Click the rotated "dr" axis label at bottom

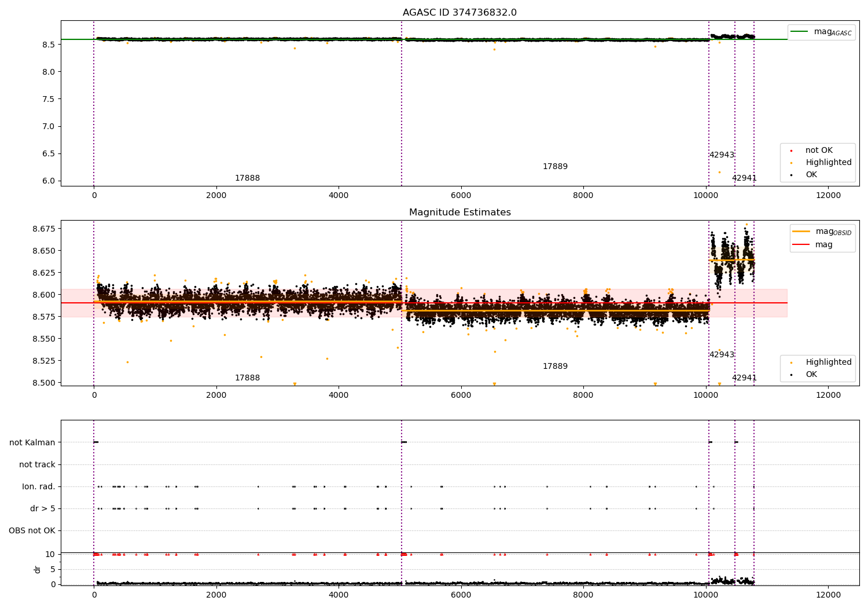tap(38, 569)
